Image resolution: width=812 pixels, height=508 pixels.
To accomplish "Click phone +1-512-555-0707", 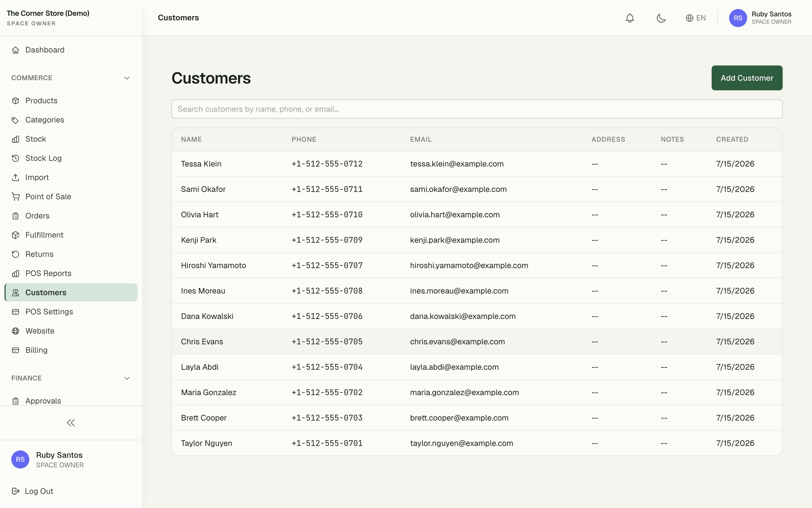I will click(x=327, y=265).
